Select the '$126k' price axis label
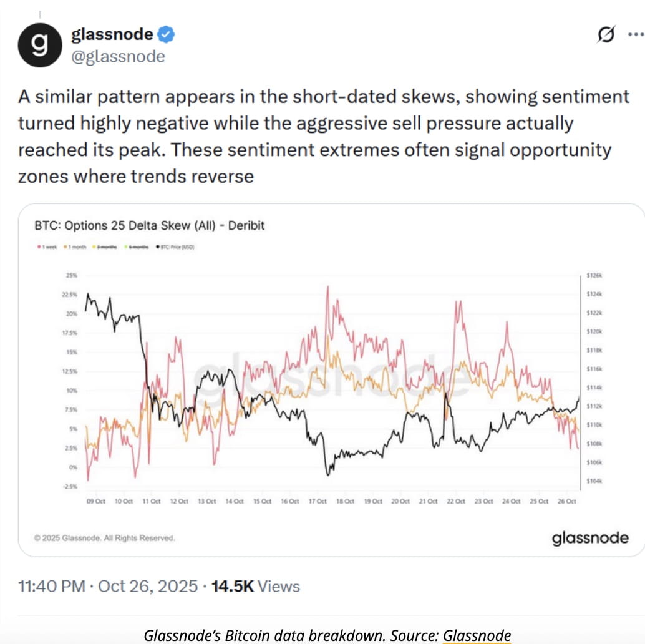The image size is (645, 644). click(594, 275)
